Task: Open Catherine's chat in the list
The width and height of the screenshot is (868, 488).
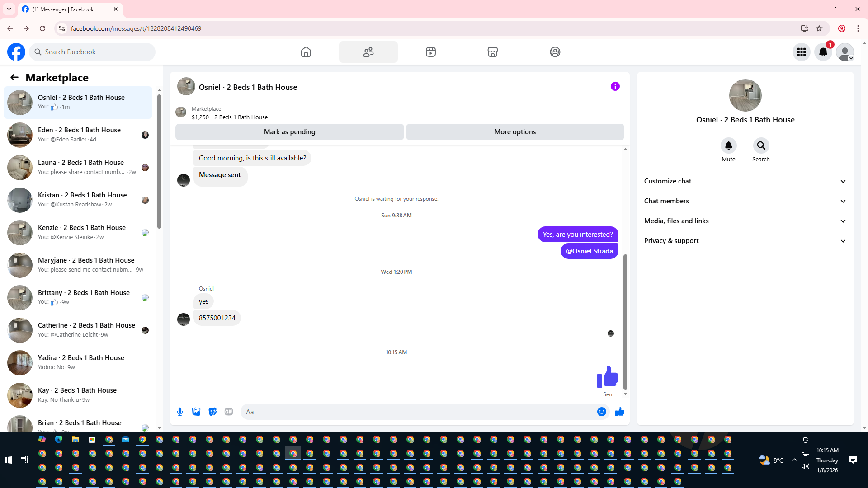Action: coord(78,330)
